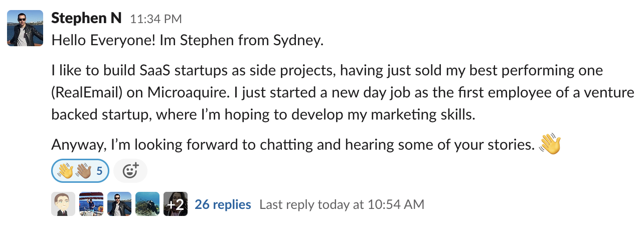Viewport: 644px width, 226px height.
Task: Click Stephen's small avatar in thread repliers
Action: (x=119, y=204)
